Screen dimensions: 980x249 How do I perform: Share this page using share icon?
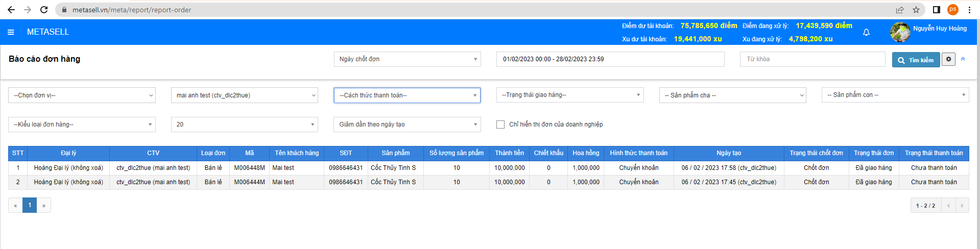click(900, 10)
